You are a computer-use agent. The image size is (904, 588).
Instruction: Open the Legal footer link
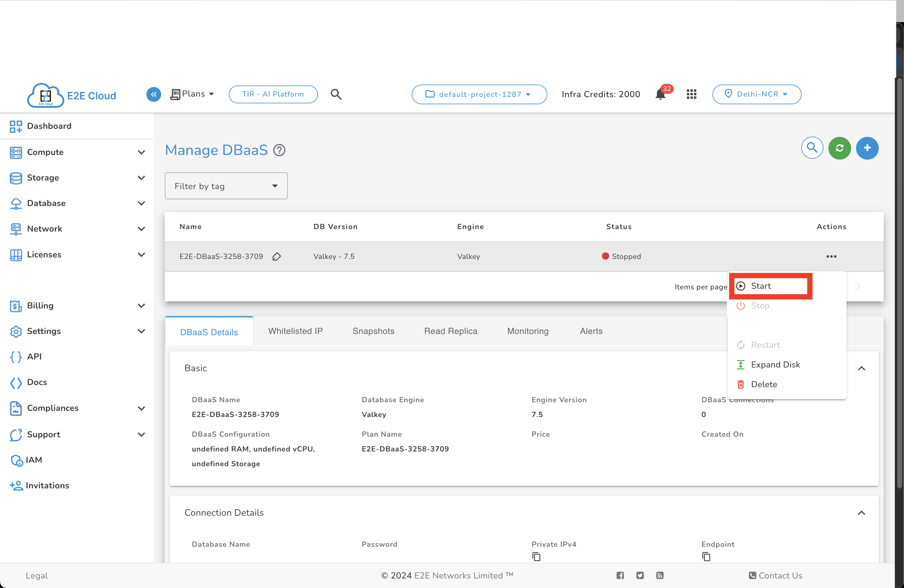pos(37,575)
